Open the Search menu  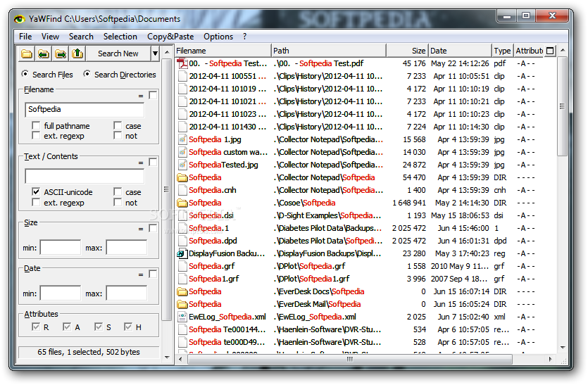tap(81, 37)
